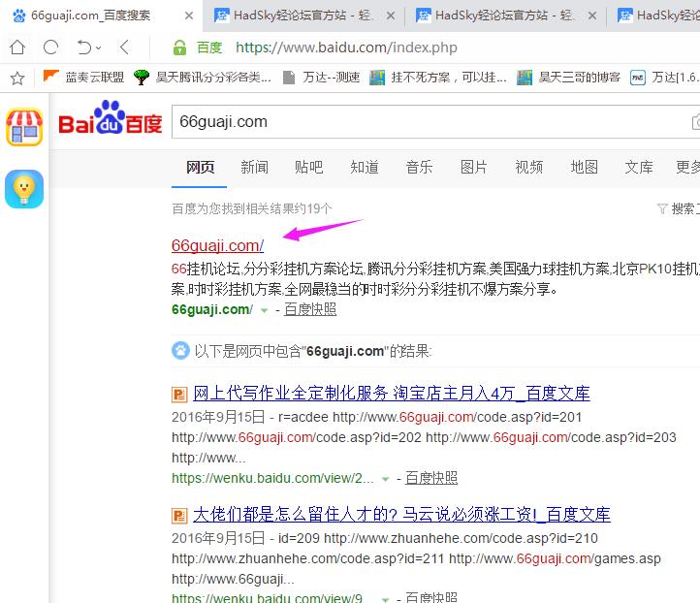Go back using the back arrow
This screenshot has width=700, height=603.
124,48
